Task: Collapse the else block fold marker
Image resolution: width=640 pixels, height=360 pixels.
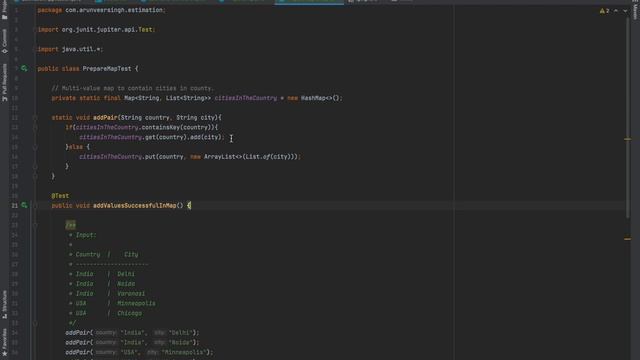Action: click(x=35, y=147)
